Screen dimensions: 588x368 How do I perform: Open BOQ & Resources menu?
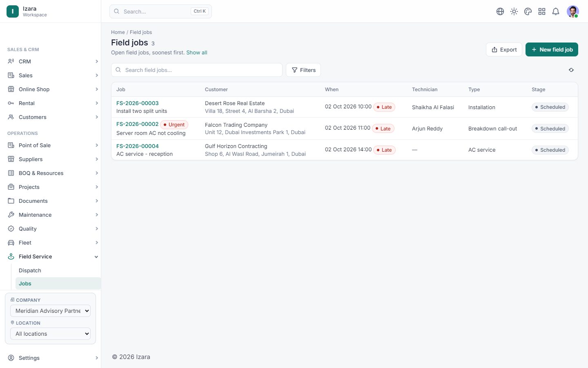pos(53,173)
